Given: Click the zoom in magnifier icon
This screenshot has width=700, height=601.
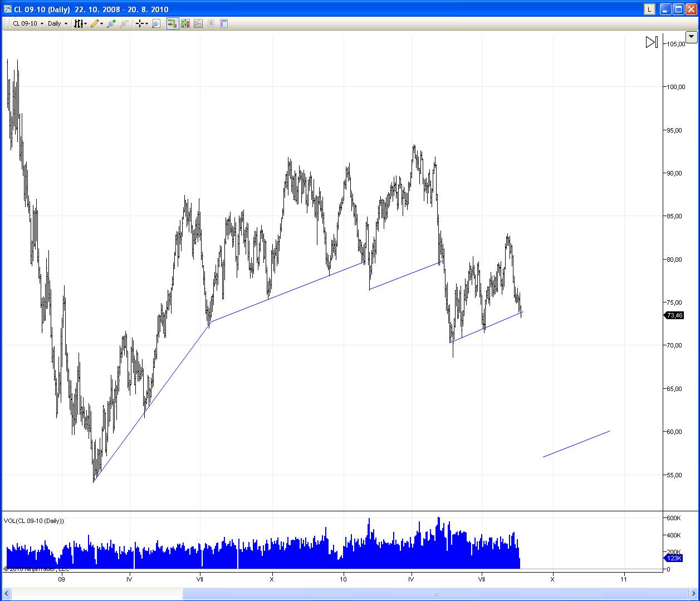Looking at the screenshot, I should [x=111, y=23].
